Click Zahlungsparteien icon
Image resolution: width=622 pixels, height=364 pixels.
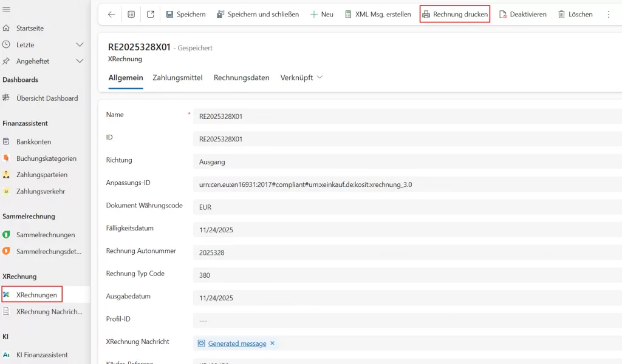(6, 175)
